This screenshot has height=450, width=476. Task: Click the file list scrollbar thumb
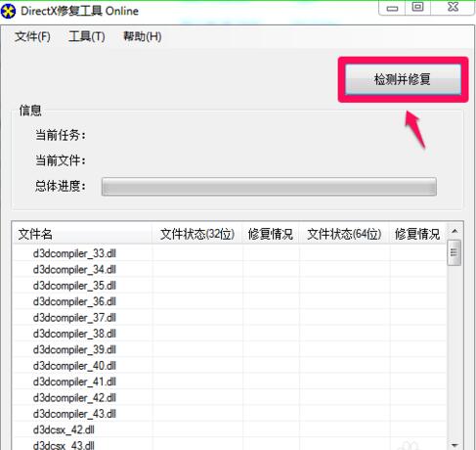(x=454, y=252)
